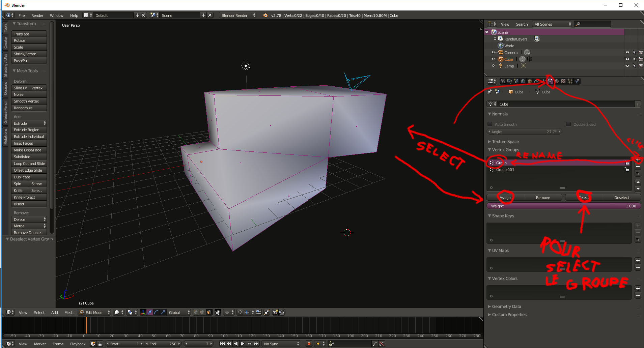Select face select mode in viewport header

coord(209,312)
